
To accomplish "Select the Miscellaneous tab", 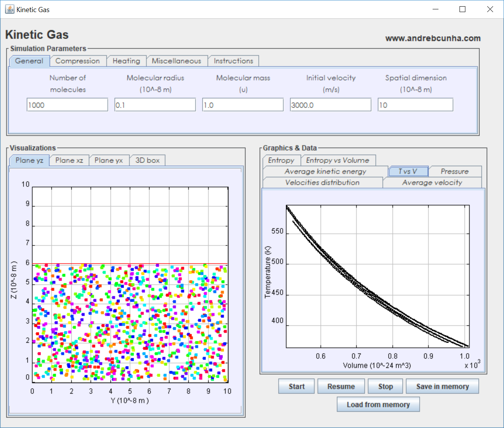I will point(177,61).
